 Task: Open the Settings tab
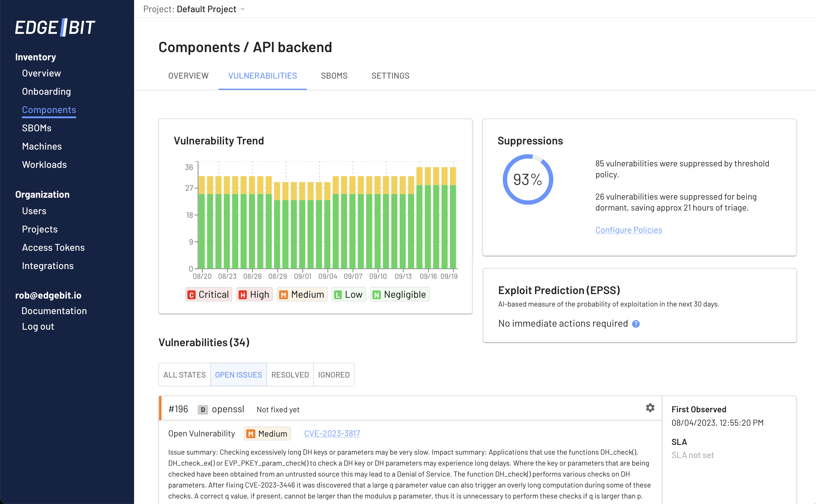[390, 76]
